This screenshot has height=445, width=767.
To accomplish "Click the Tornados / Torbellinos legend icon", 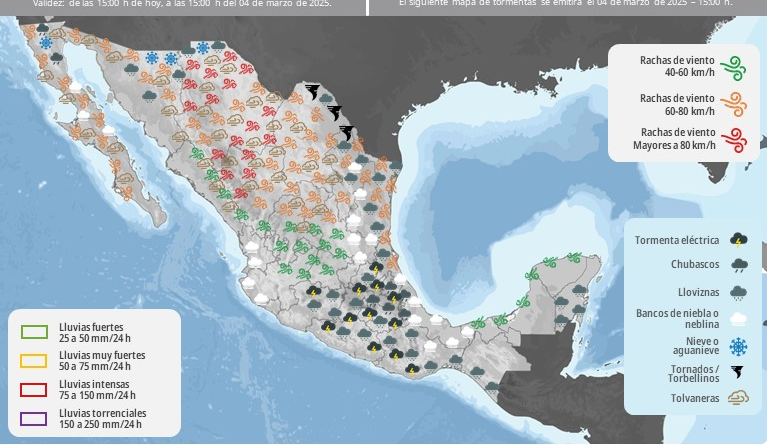I will (x=739, y=372).
